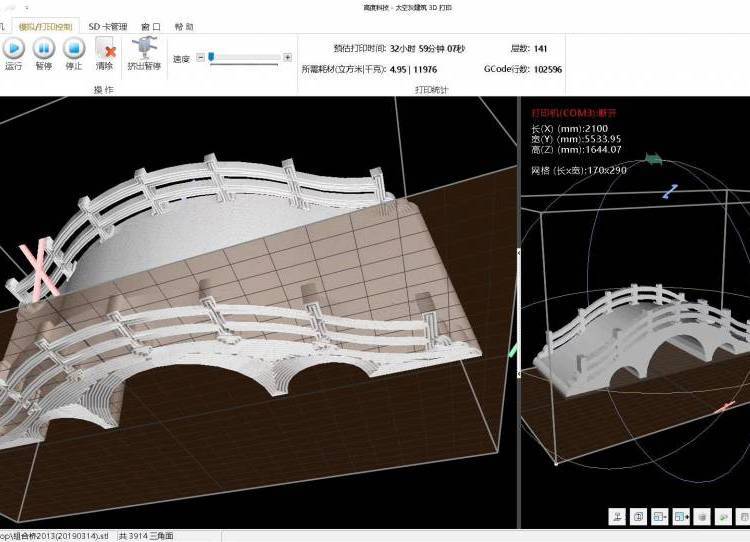The height and width of the screenshot is (542, 750).
Task: Pause the simulation with the 暂停 icon
Action: coord(43,48)
